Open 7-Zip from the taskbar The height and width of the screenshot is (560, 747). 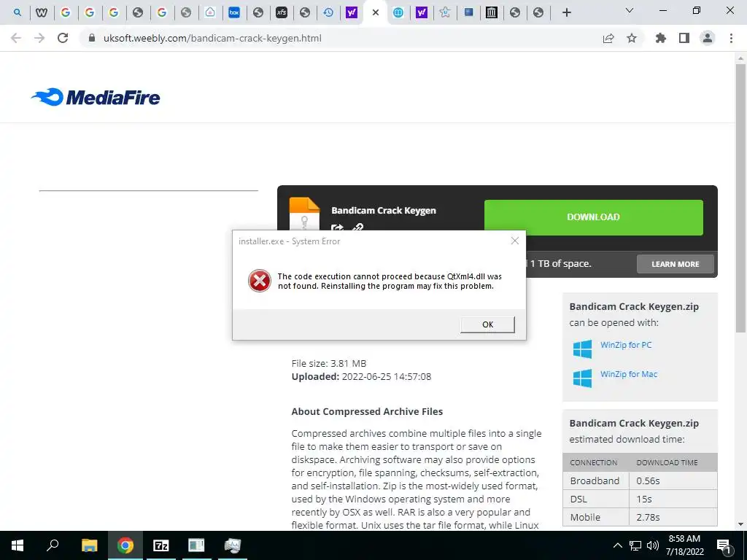(160, 545)
